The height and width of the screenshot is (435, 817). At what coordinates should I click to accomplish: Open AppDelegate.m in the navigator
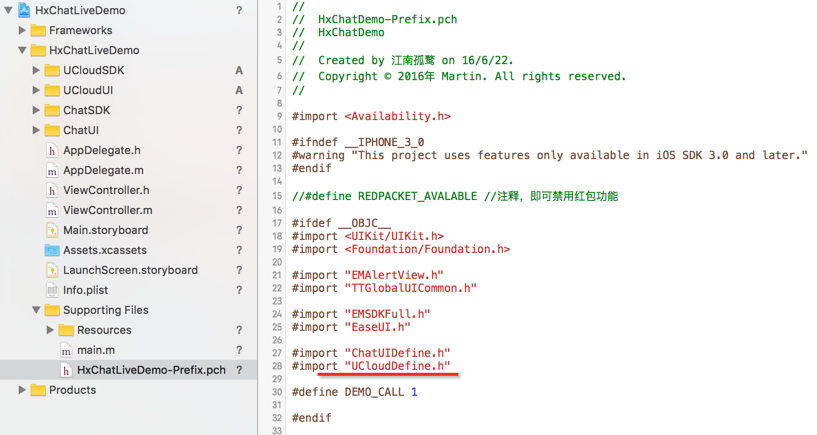(x=104, y=170)
